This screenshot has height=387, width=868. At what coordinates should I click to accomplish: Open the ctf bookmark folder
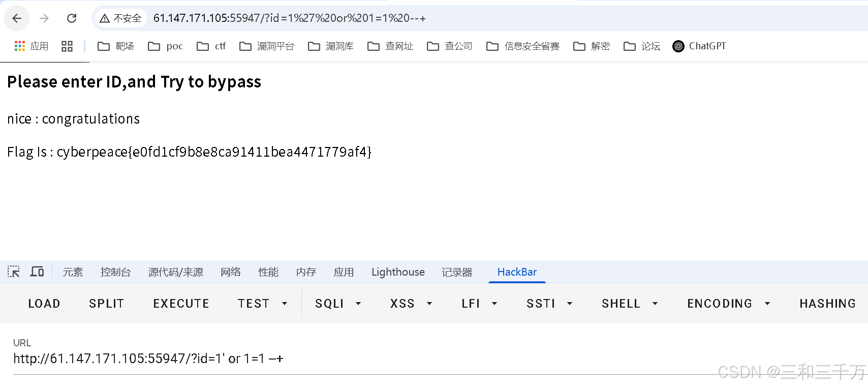point(211,46)
